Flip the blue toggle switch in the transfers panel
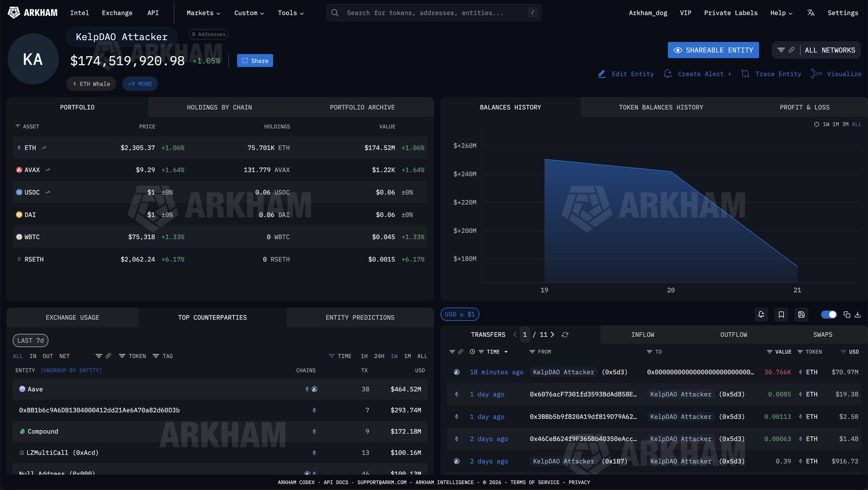The height and width of the screenshot is (490, 868). [x=828, y=315]
